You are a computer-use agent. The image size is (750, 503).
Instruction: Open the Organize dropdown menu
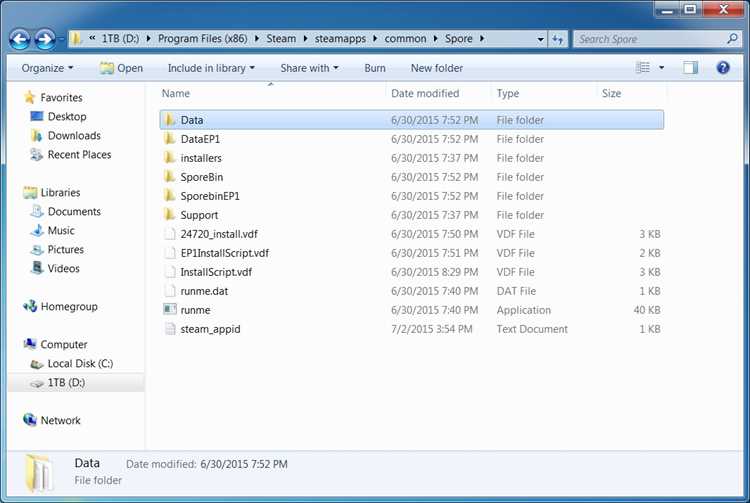pos(47,68)
